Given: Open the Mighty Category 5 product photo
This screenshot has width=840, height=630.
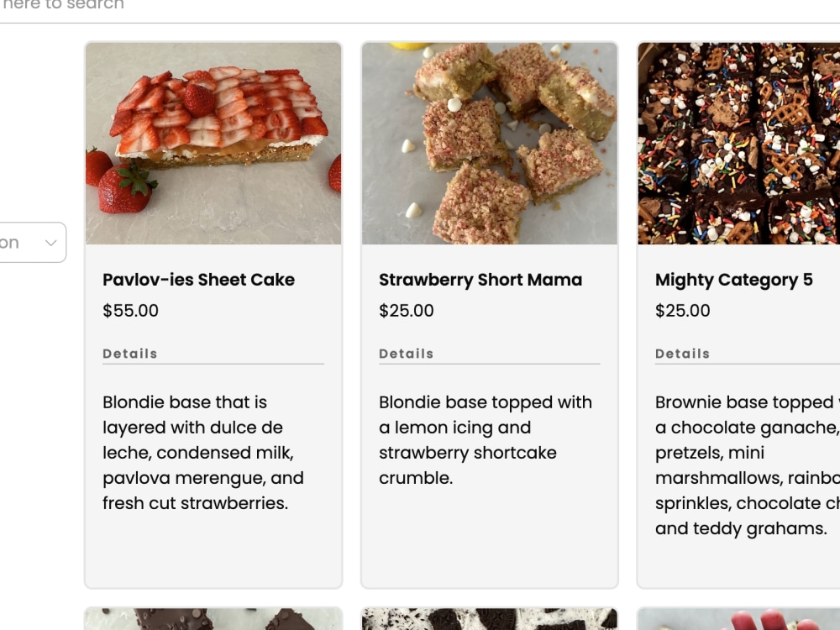Looking at the screenshot, I should click(739, 144).
